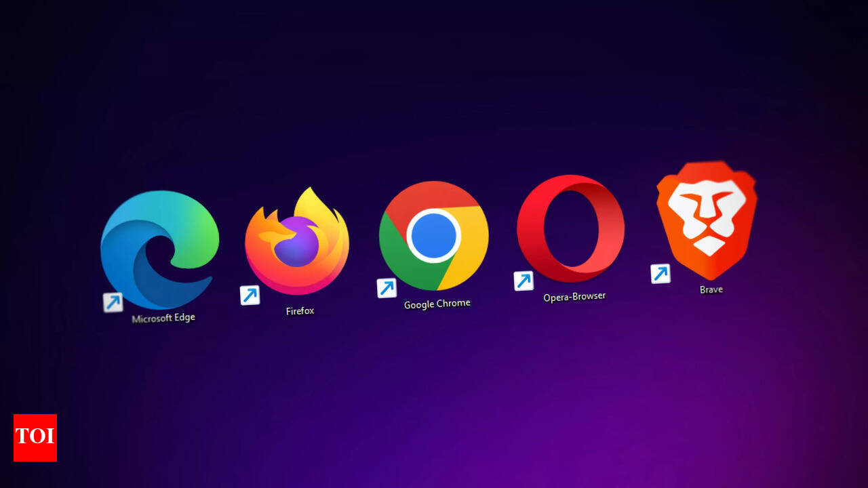The width and height of the screenshot is (868, 488).
Task: Click the dark hollow center of Opera's O
Action: (x=570, y=228)
